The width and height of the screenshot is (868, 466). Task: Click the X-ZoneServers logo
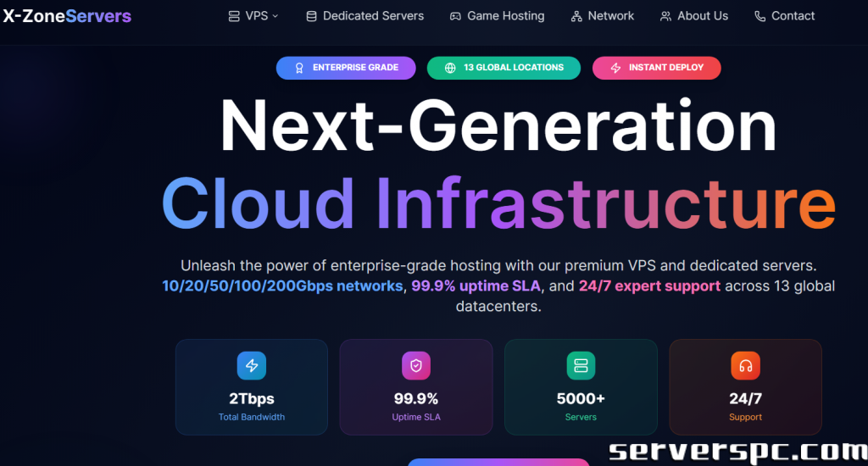(x=67, y=16)
